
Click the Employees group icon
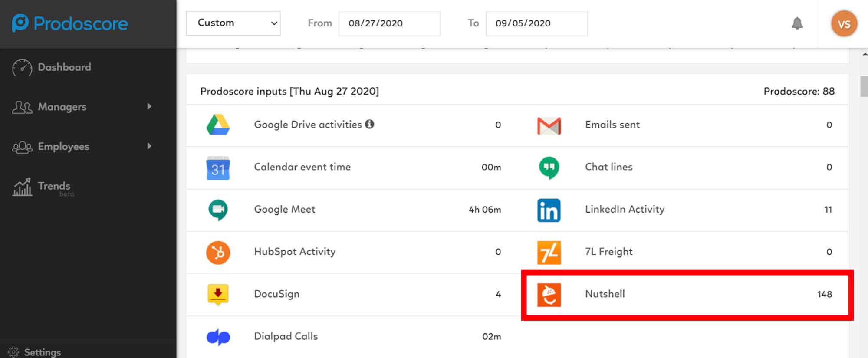click(22, 147)
